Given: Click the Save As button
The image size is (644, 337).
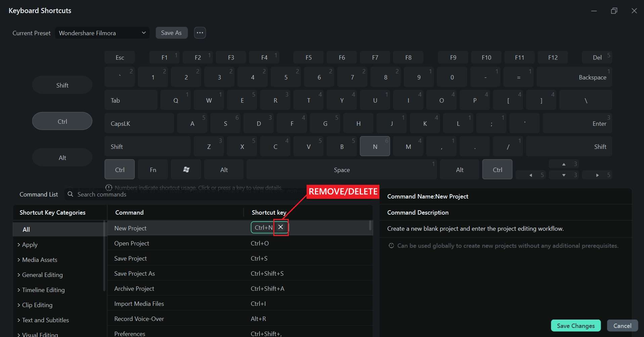Looking at the screenshot, I should pos(171,33).
